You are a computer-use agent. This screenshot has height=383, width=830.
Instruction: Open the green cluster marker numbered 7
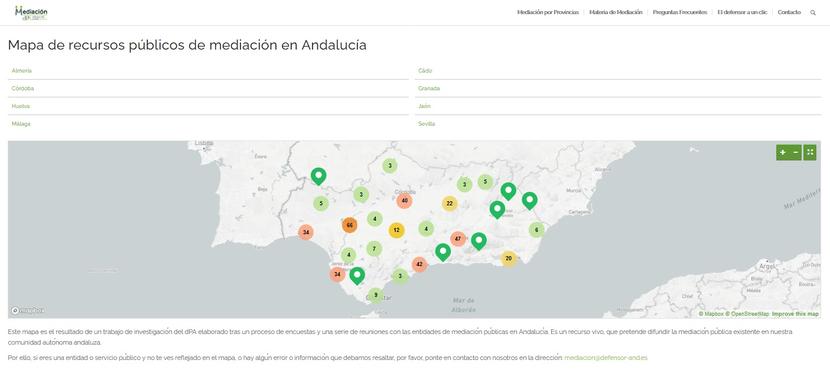coord(374,248)
